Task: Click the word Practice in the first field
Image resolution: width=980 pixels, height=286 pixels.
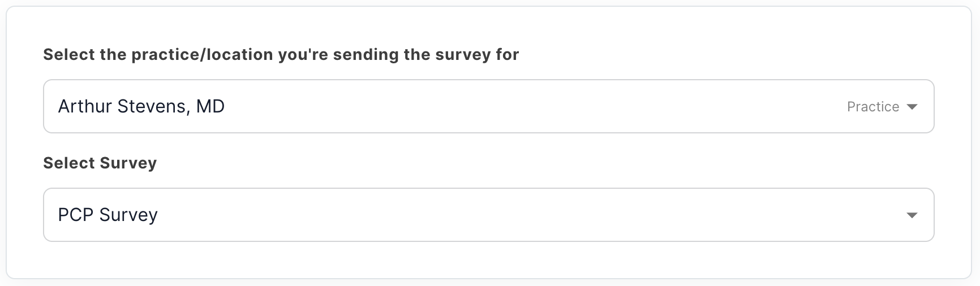Action: click(x=873, y=107)
